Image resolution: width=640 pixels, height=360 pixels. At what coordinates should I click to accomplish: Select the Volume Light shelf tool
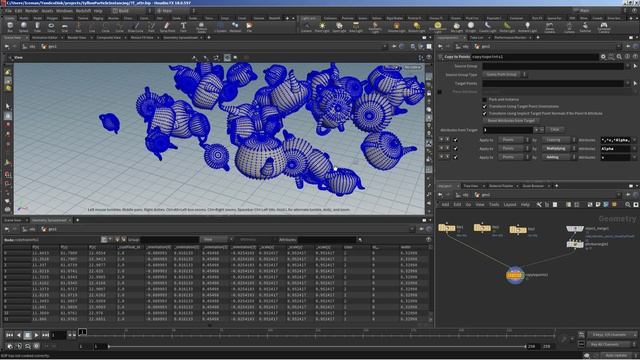tap(396, 27)
